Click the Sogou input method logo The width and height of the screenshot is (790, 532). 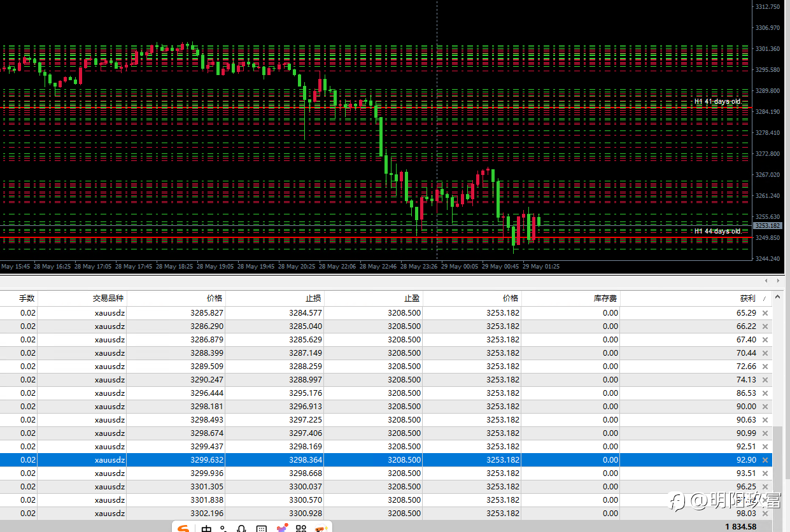tap(184, 528)
